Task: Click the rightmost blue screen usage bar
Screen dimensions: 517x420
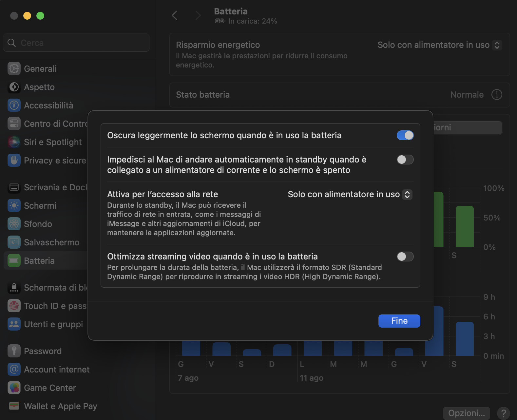Action: 465,339
